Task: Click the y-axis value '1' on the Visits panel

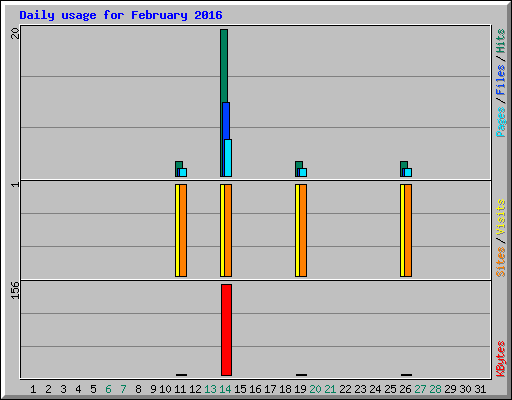Action: [15, 184]
